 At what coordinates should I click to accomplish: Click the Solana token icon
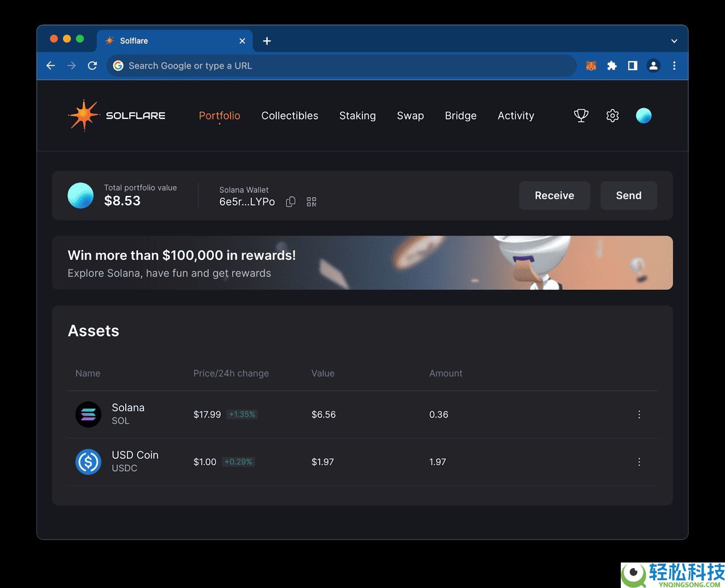[88, 415]
